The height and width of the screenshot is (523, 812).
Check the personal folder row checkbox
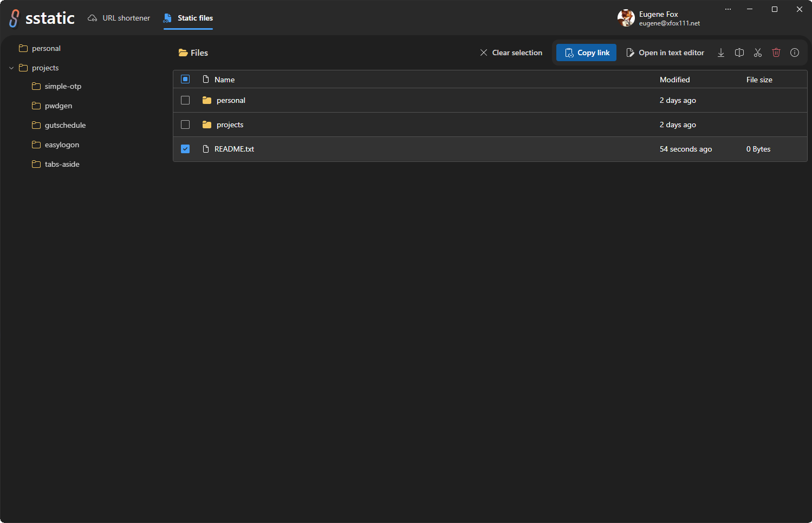coord(185,100)
